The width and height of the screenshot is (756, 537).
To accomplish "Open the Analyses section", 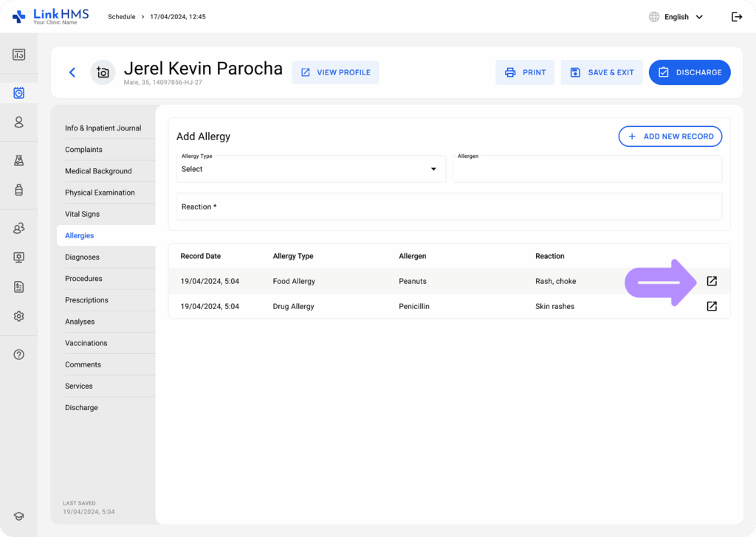I will click(x=80, y=321).
